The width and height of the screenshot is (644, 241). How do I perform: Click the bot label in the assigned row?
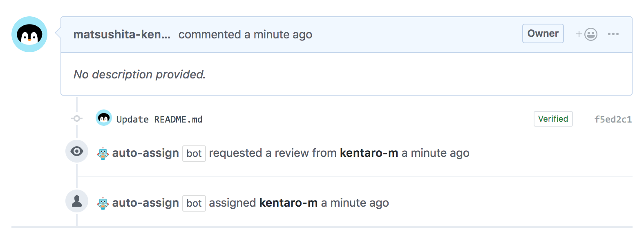click(x=194, y=203)
